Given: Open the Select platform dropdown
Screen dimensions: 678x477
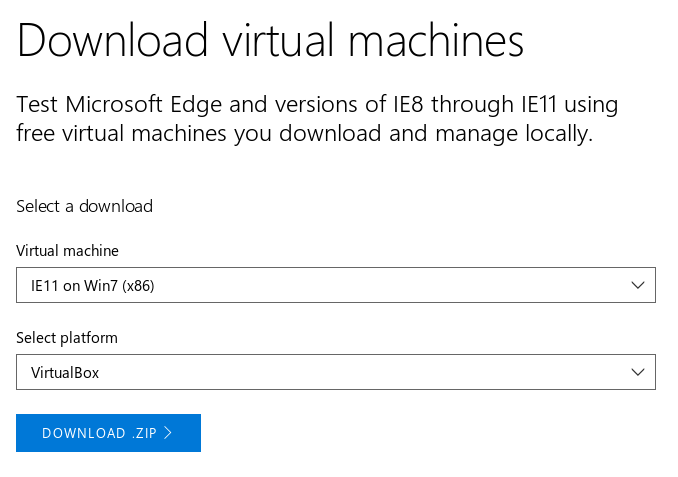Looking at the screenshot, I should pos(336,372).
